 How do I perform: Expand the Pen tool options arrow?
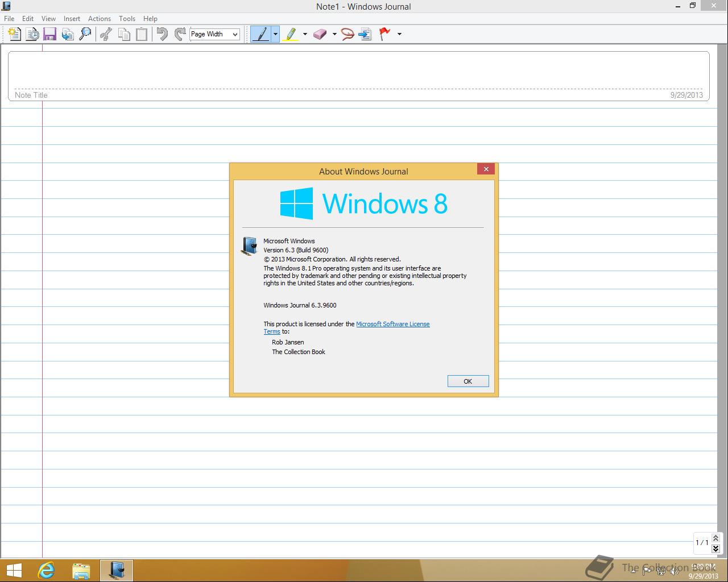pyautogui.click(x=275, y=34)
